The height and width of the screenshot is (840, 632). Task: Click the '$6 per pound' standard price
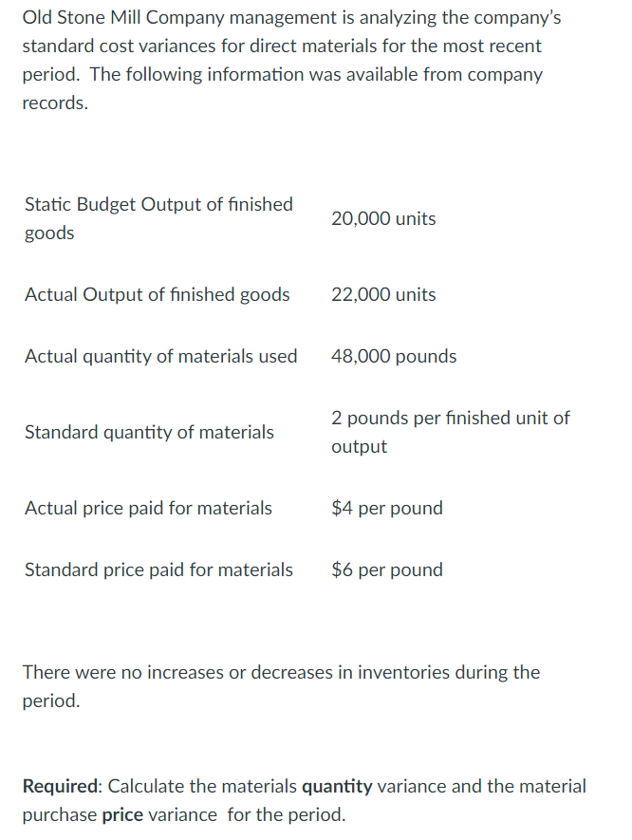[387, 569]
